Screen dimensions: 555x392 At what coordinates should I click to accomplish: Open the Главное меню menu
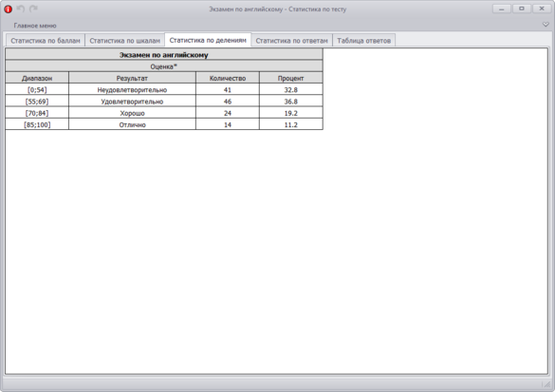[x=35, y=26]
